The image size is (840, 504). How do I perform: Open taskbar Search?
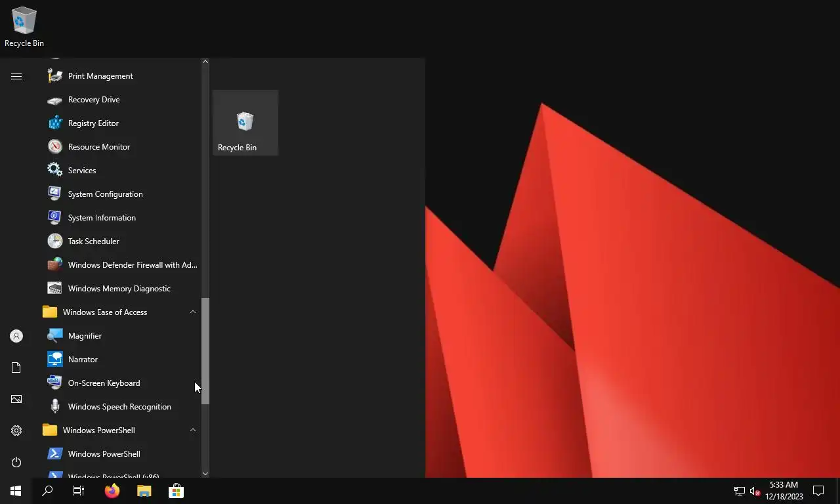coord(47,491)
